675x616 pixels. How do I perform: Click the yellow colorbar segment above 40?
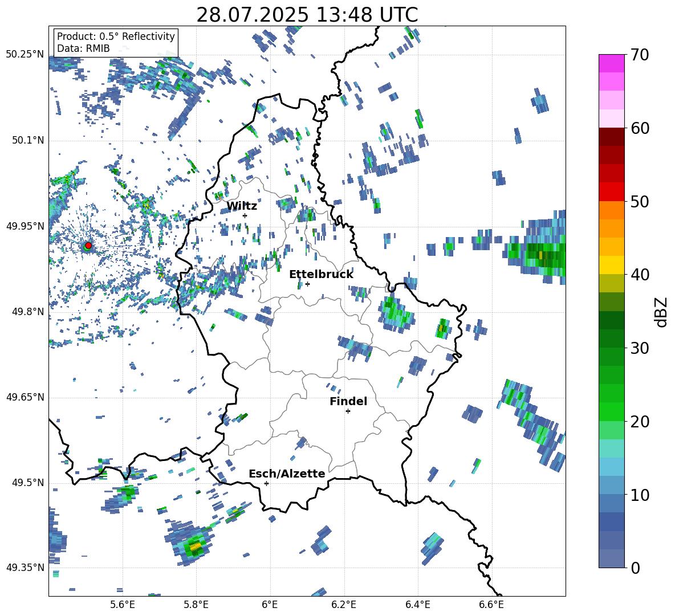pos(611,265)
